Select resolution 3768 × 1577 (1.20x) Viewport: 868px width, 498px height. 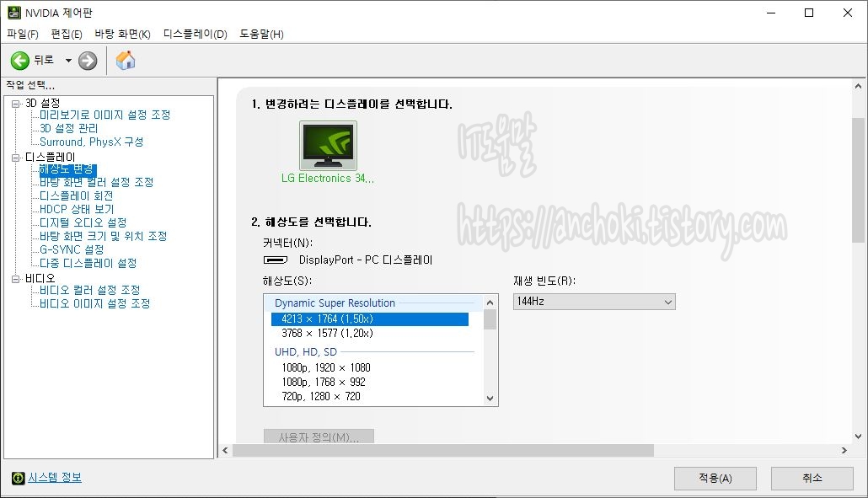[x=327, y=333]
